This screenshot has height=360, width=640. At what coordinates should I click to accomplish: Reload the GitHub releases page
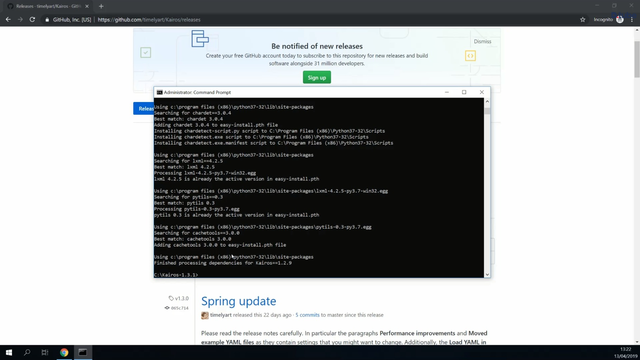point(32,20)
